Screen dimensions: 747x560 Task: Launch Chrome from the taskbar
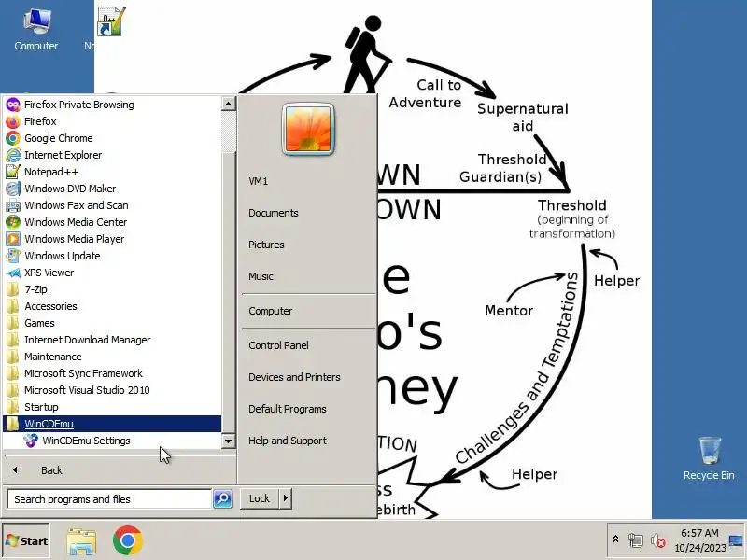[x=128, y=540]
